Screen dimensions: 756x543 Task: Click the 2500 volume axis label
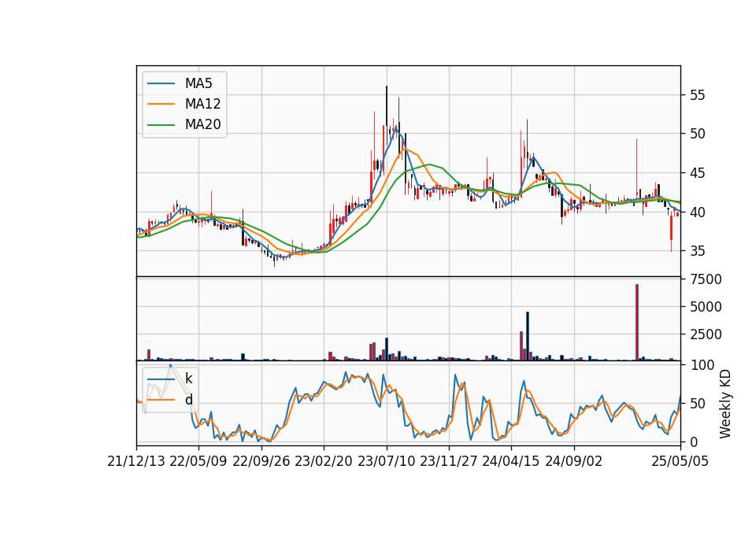[706, 334]
